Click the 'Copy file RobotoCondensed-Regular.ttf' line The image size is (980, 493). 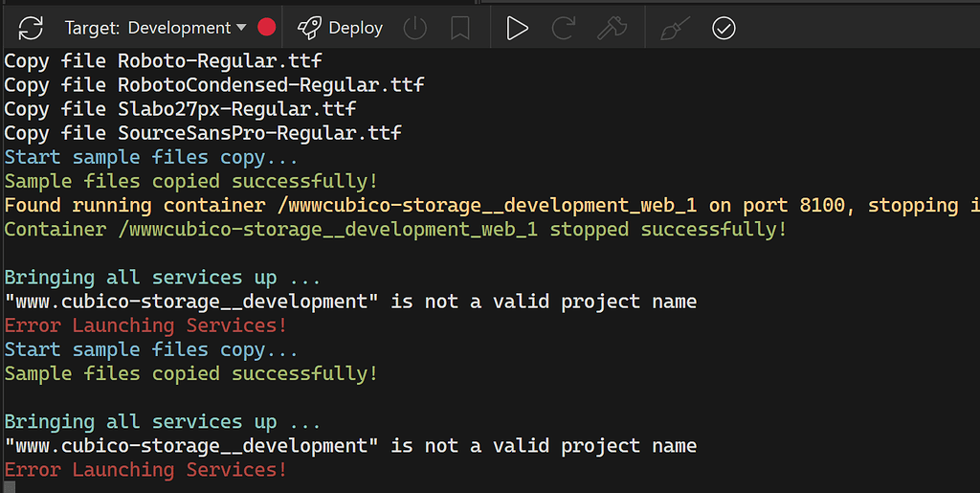point(213,84)
